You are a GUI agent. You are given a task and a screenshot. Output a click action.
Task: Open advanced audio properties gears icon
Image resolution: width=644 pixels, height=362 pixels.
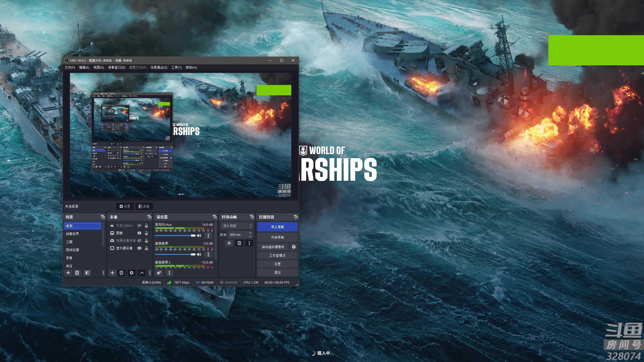(x=159, y=273)
